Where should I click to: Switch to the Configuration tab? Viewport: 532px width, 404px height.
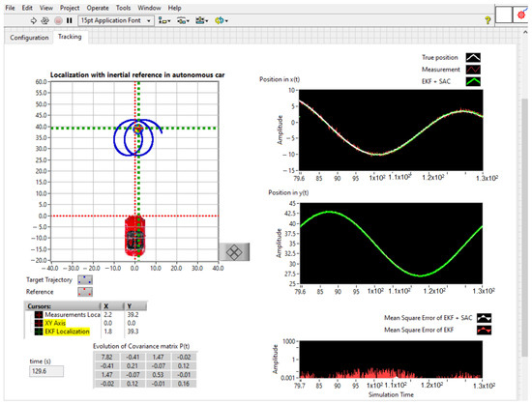point(29,38)
